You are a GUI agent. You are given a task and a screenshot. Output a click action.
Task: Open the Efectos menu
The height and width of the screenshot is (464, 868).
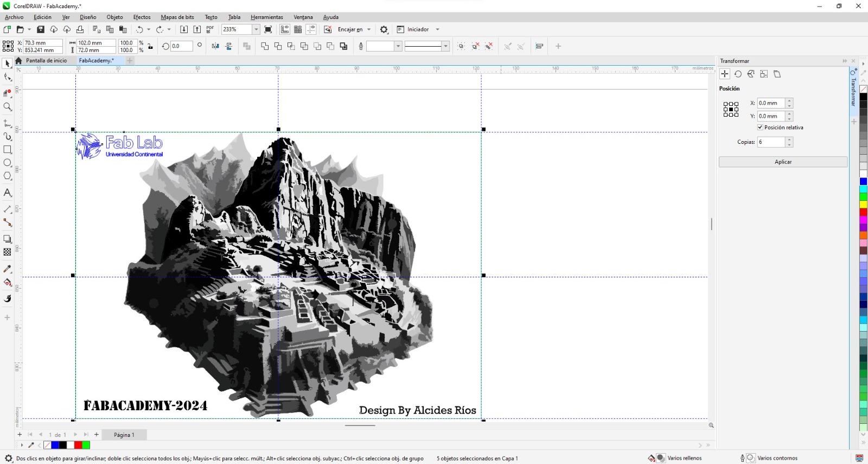point(142,17)
